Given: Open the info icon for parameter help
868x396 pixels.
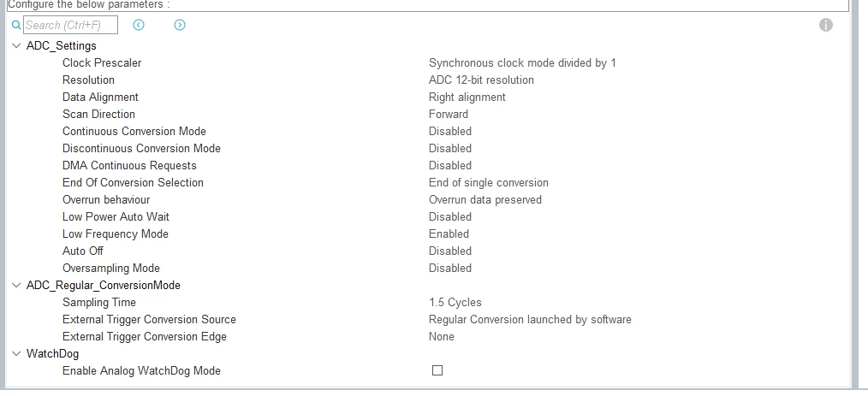Looking at the screenshot, I should coord(826,25).
